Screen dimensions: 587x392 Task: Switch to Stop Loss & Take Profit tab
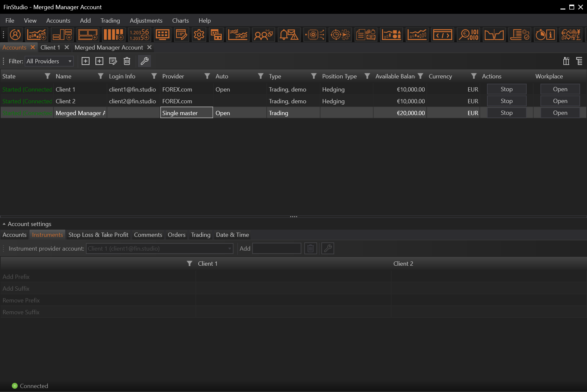tap(98, 235)
